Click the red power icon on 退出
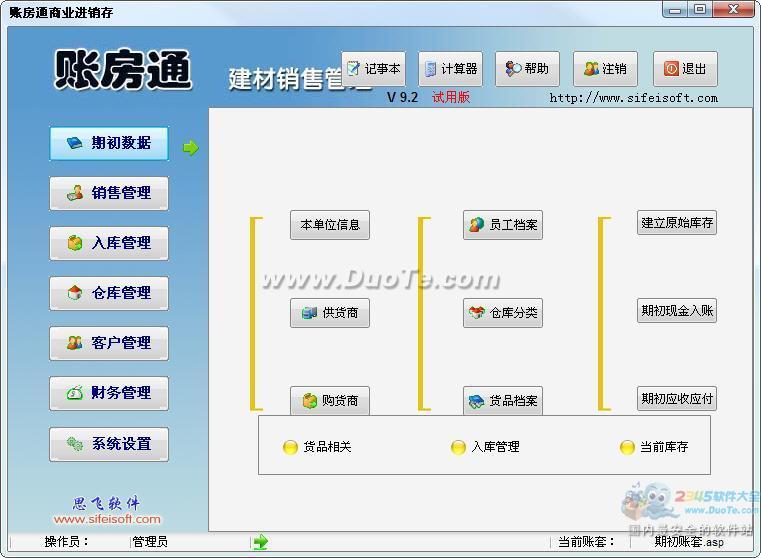761x558 pixels. coord(671,69)
